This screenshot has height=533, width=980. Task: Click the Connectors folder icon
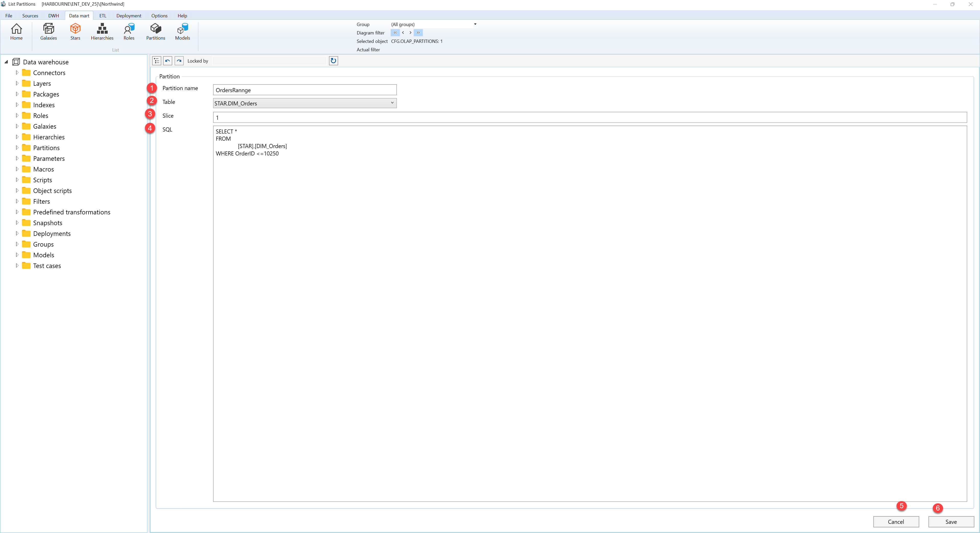(x=26, y=72)
